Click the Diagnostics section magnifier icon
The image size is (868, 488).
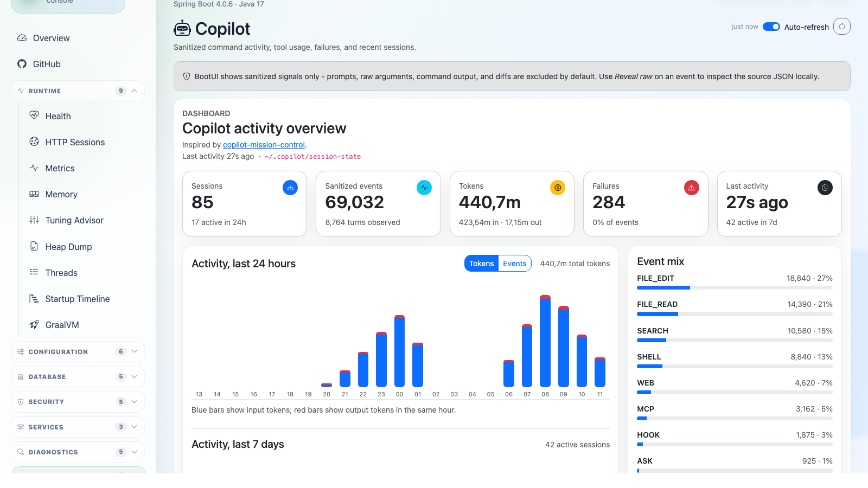(x=21, y=452)
